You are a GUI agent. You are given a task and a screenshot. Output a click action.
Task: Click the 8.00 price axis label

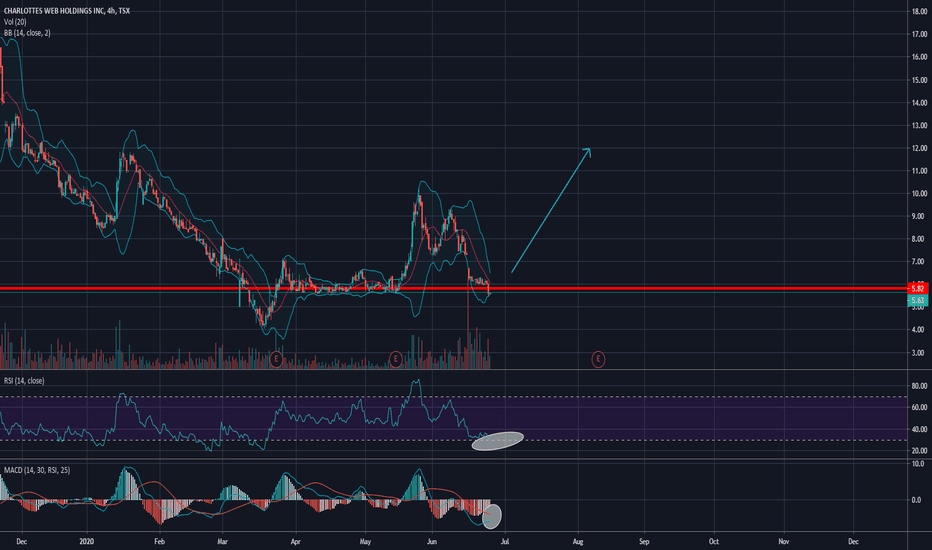tap(919, 239)
